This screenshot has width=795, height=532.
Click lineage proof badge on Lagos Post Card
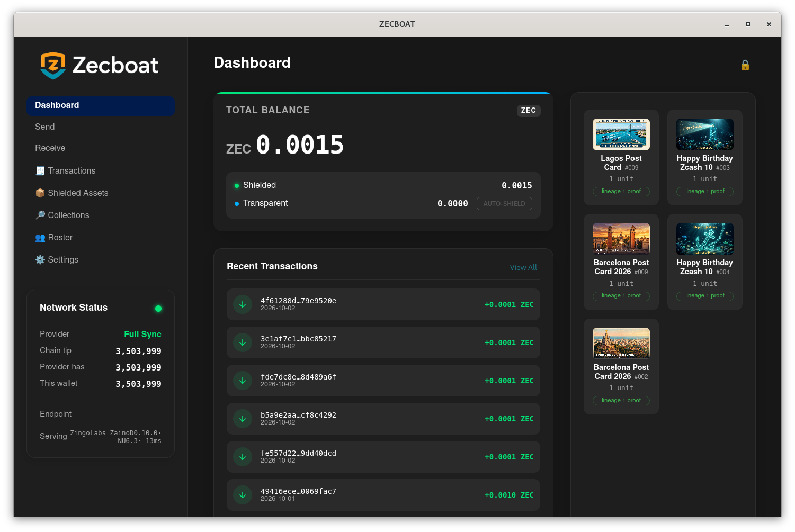tap(621, 192)
